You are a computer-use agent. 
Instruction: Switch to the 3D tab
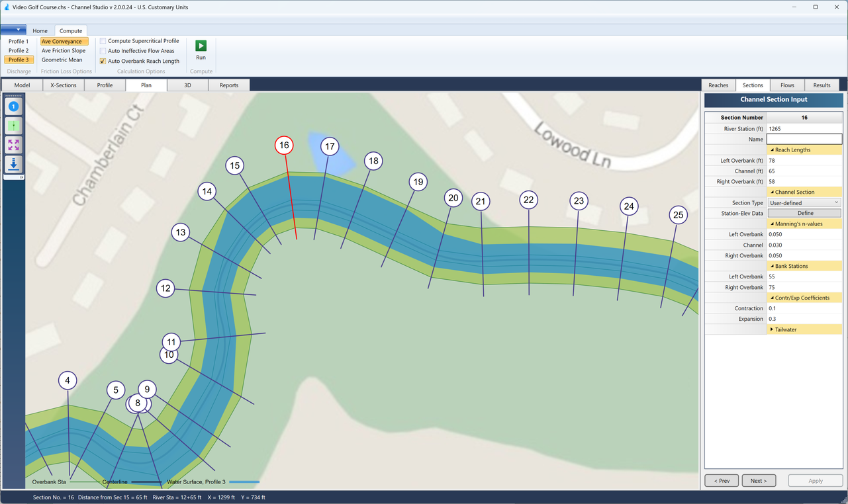click(188, 85)
